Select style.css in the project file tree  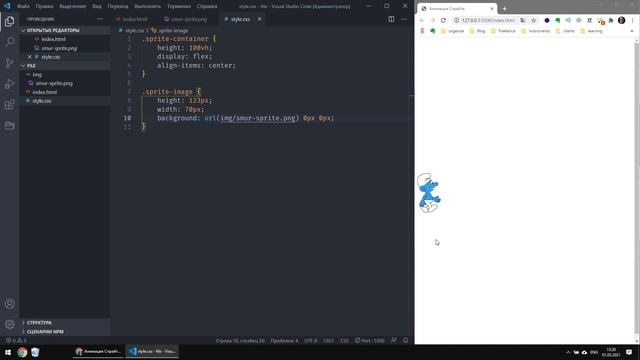pyautogui.click(x=42, y=101)
